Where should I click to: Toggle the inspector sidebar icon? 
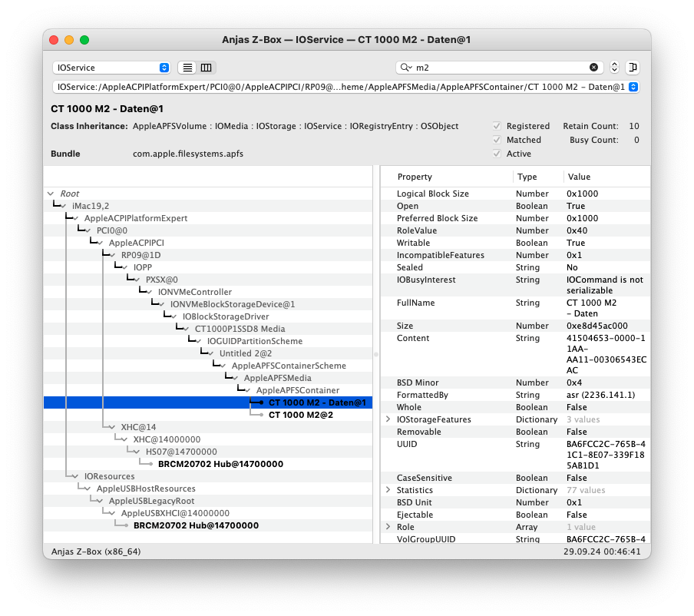(x=633, y=68)
